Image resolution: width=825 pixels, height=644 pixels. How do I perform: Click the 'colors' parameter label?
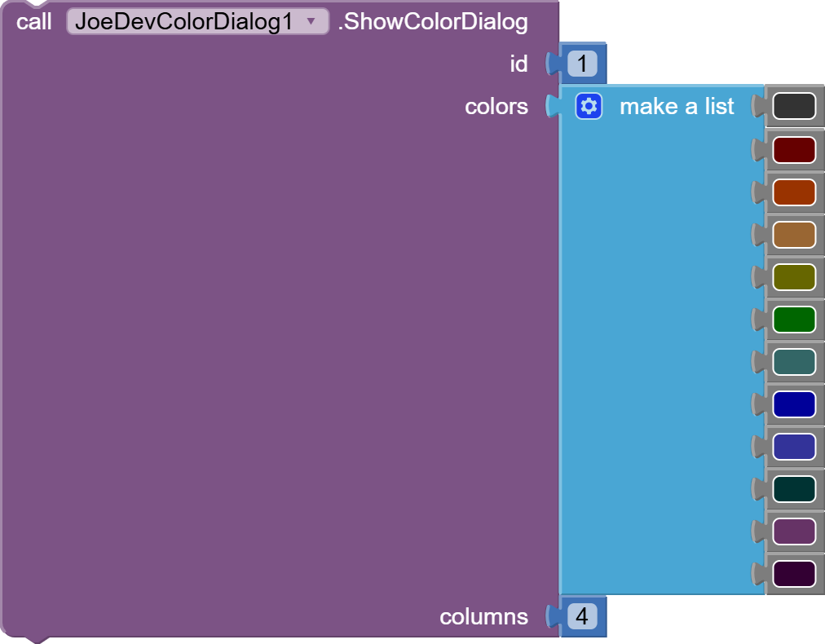coord(496,106)
